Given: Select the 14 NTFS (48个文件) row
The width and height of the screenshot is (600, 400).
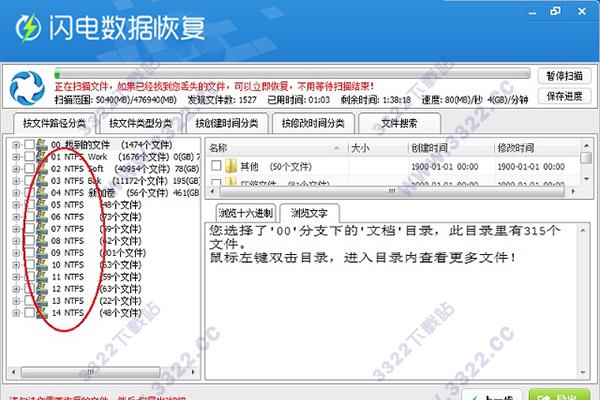Looking at the screenshot, I should 96,313.
